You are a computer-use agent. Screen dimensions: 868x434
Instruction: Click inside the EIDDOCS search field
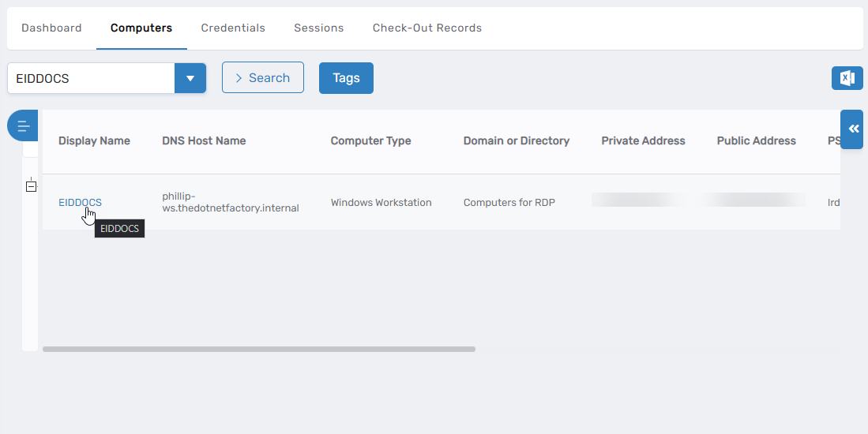pos(91,79)
